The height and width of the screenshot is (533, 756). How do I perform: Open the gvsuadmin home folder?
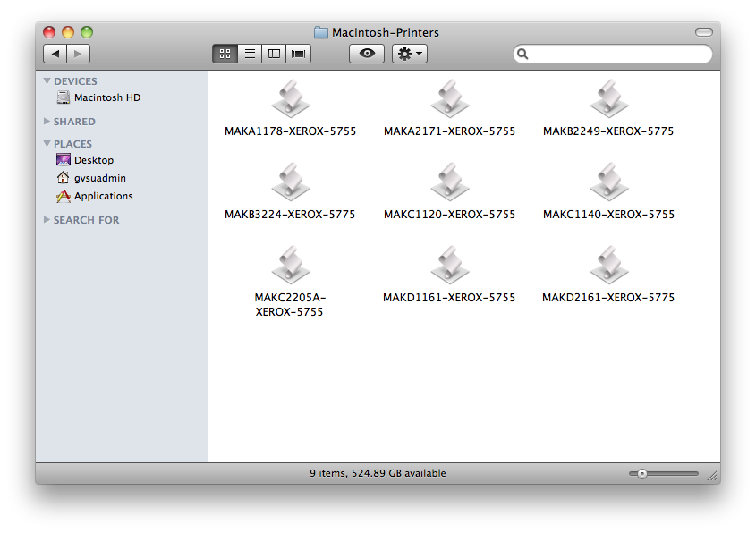point(92,178)
